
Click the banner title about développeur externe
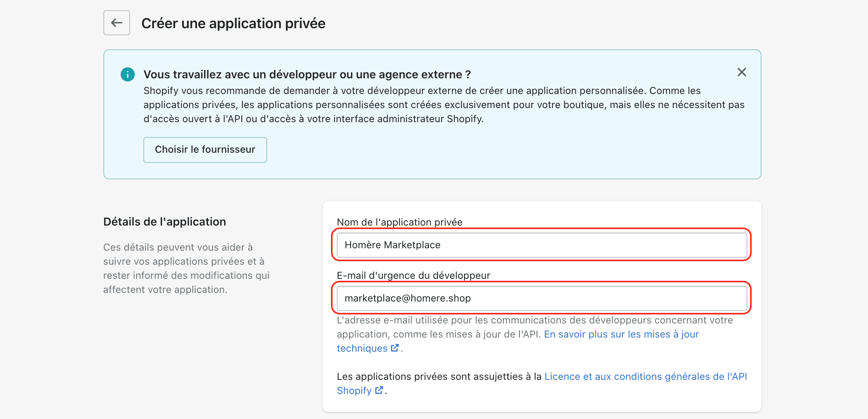click(x=307, y=74)
